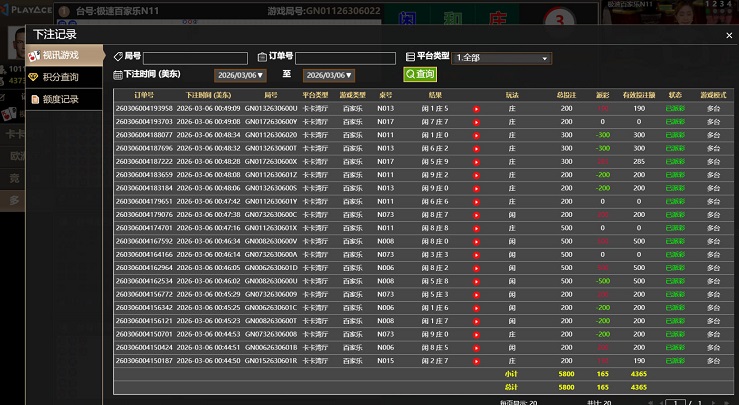This screenshot has height=405, width=739.
Task: Play result video for last order 260306004150187
Action: [x=476, y=362]
